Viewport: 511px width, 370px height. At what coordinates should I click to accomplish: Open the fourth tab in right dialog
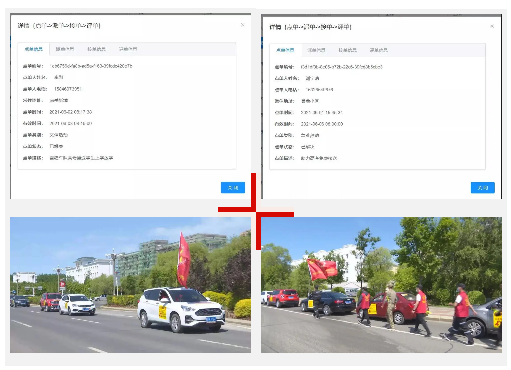379,50
